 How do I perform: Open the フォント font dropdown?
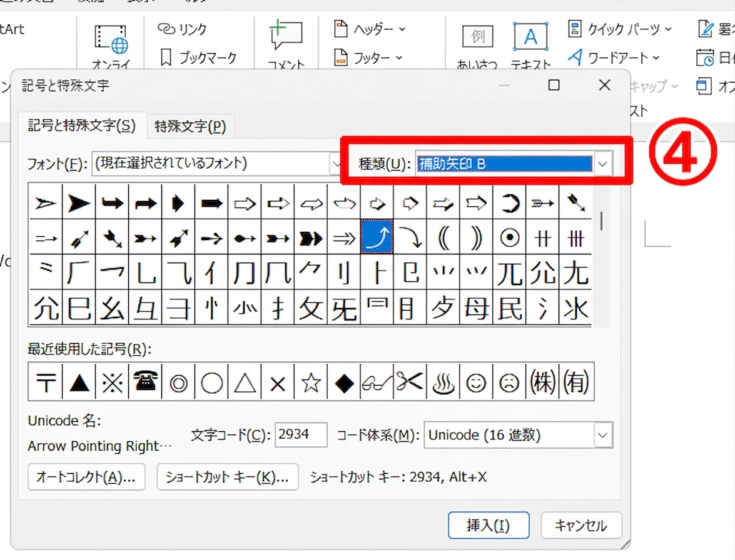point(335,164)
